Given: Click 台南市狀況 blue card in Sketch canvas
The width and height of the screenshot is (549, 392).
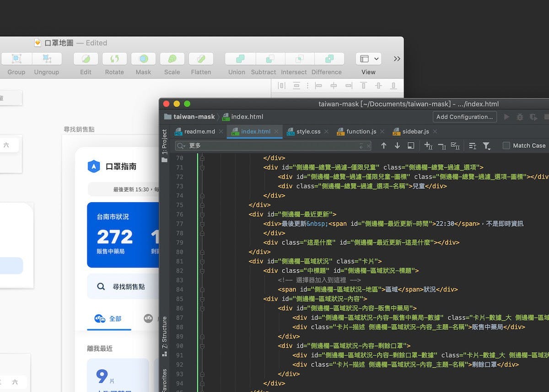Looking at the screenshot, I should [x=123, y=235].
